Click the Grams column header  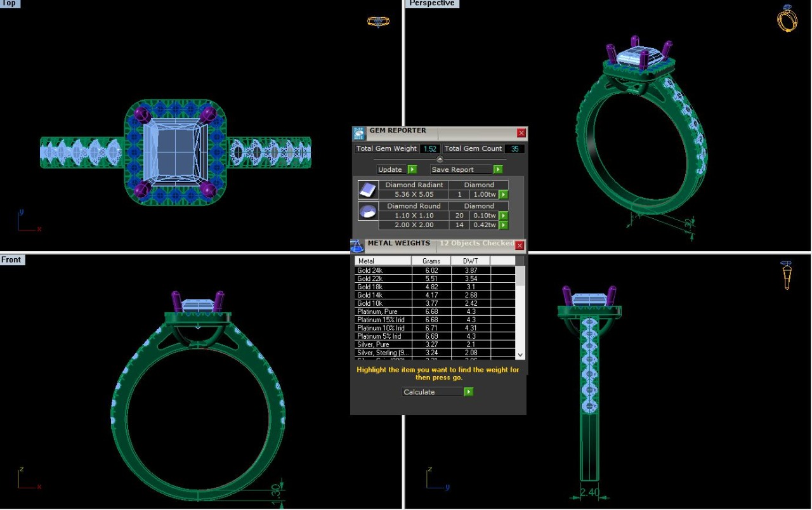pos(431,261)
